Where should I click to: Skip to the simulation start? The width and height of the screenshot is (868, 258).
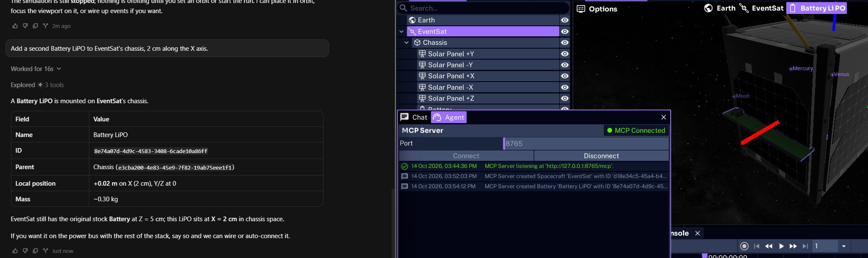pyautogui.click(x=757, y=246)
